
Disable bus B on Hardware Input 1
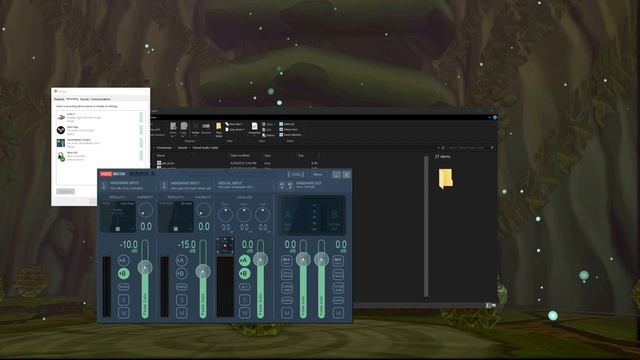[x=123, y=273]
